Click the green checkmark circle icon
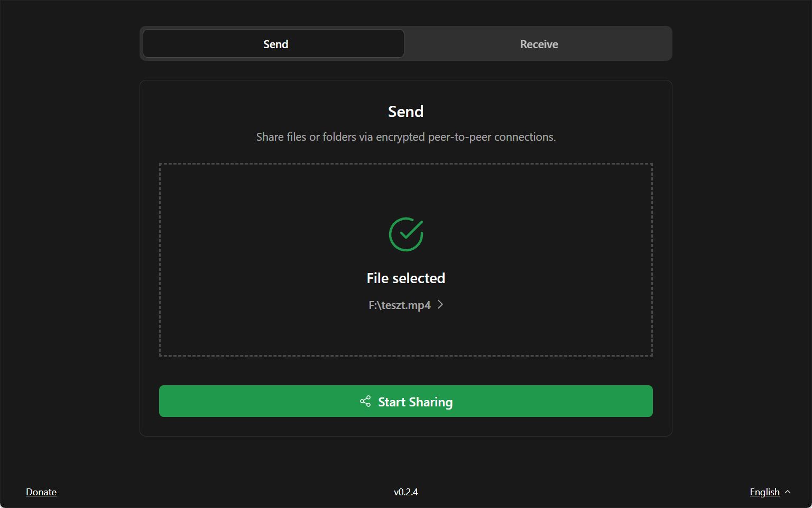 pos(406,234)
